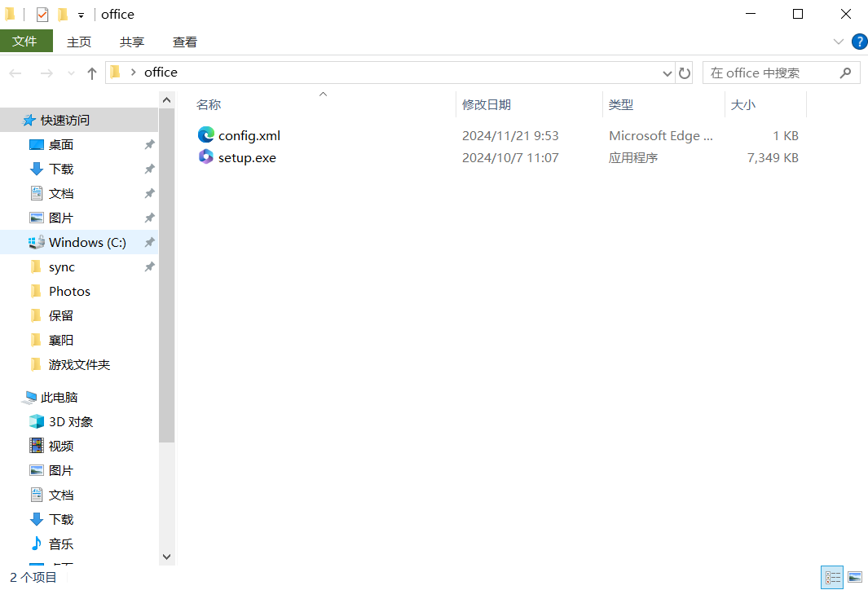The height and width of the screenshot is (590, 868).
Task: Switch to details view using status bar icon
Action: (x=832, y=577)
